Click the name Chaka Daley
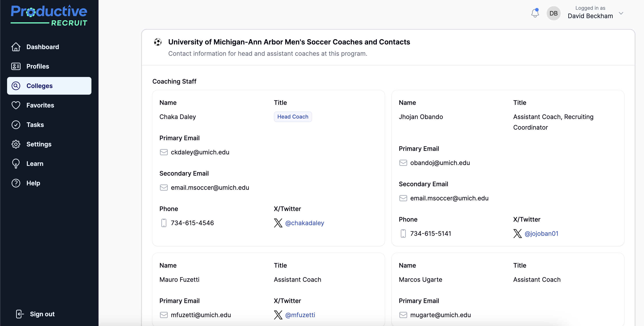Image resolution: width=644 pixels, height=326 pixels. point(178,117)
